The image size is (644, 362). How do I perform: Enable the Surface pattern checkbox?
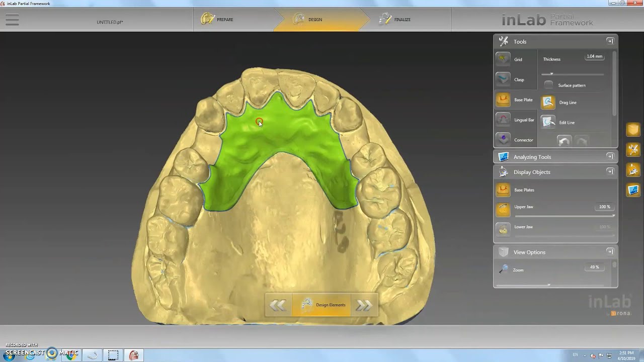coord(548,85)
